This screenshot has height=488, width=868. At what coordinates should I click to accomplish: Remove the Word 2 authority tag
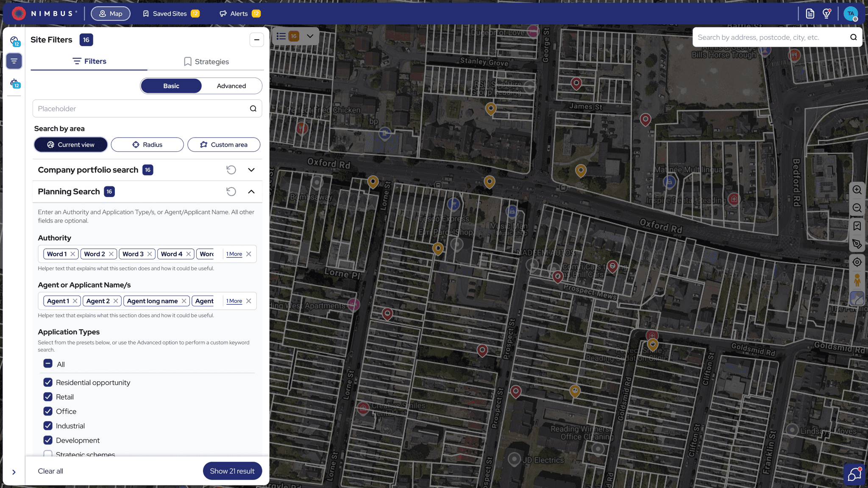pyautogui.click(x=111, y=254)
